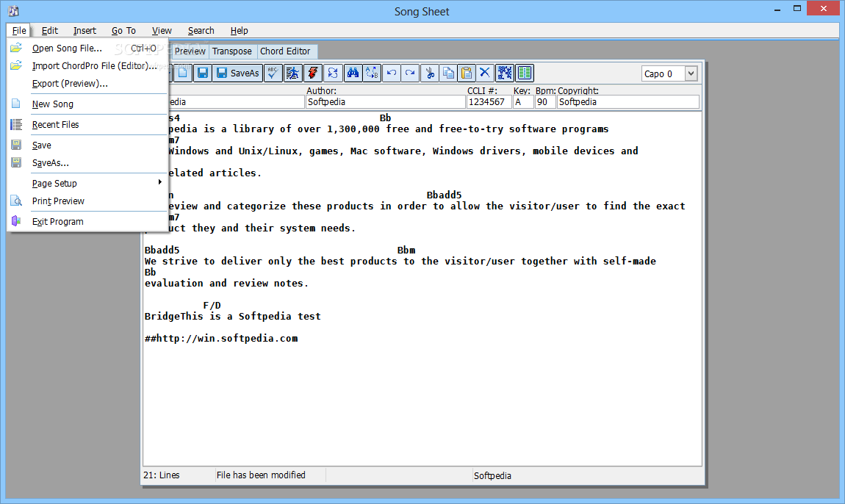Click the Key field showing A
Screen dimensions: 845x504
click(523, 102)
